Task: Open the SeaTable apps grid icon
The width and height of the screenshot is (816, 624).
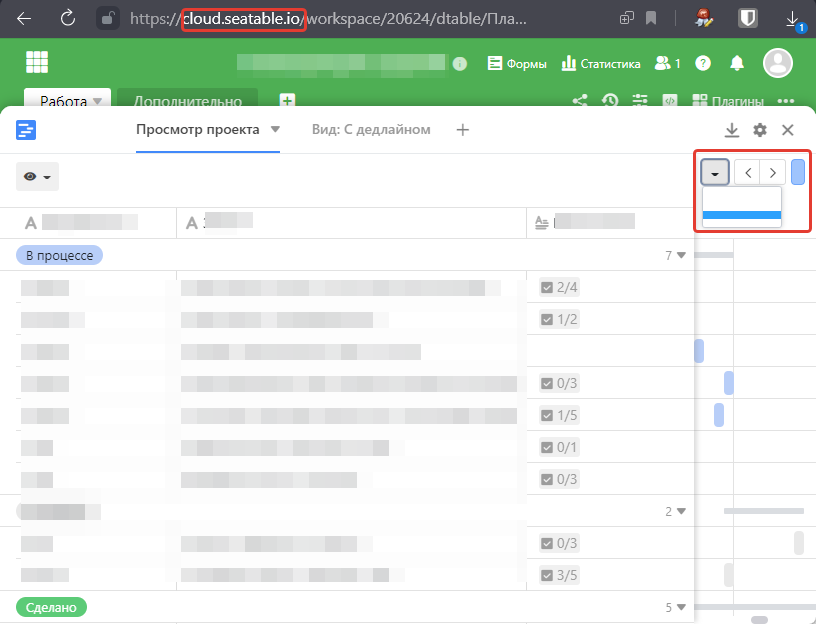Action: click(x=37, y=62)
